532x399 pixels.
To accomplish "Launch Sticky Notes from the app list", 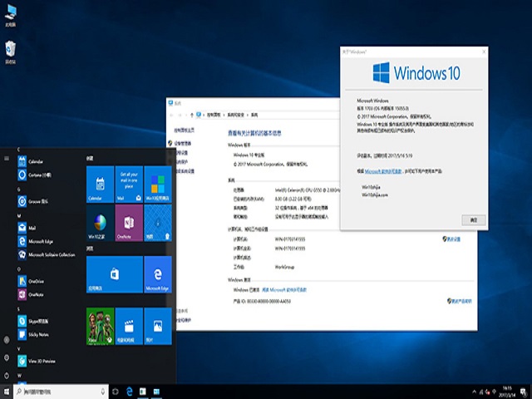I will click(x=39, y=333).
